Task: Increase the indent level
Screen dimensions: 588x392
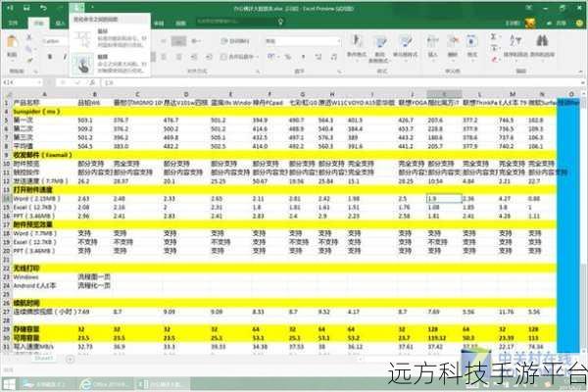Action: click(209, 57)
